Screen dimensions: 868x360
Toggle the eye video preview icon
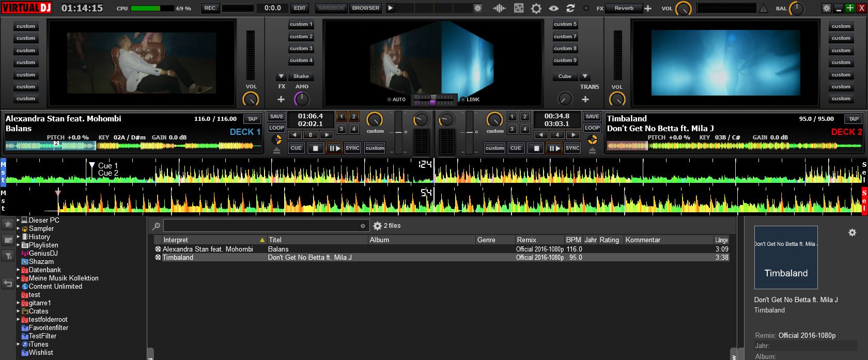[x=553, y=8]
